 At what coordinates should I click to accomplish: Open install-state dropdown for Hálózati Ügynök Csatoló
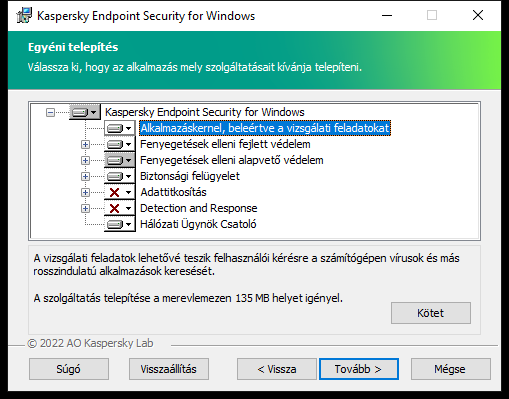pos(120,224)
